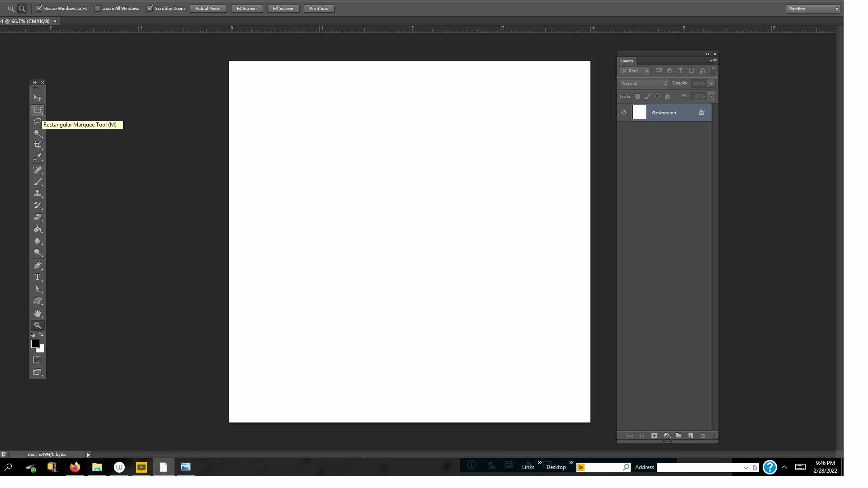Select the Brush tool
The height and width of the screenshot is (488, 868).
[x=38, y=182]
